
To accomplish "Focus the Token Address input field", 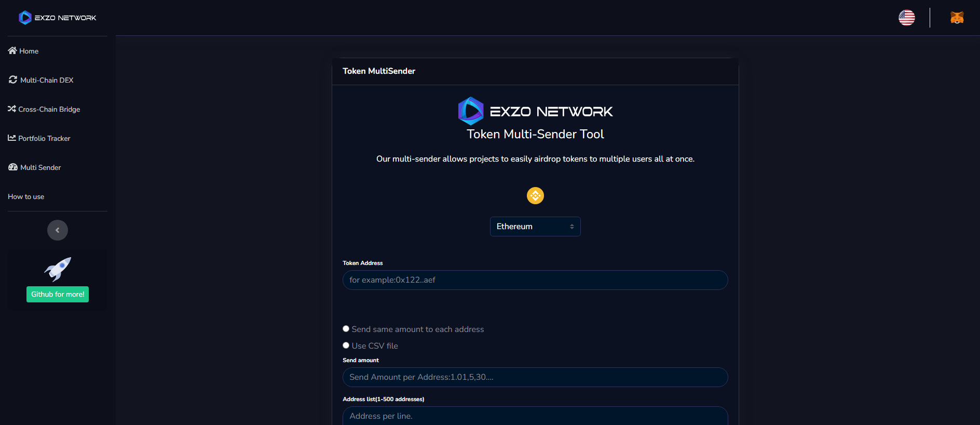I will (535, 280).
